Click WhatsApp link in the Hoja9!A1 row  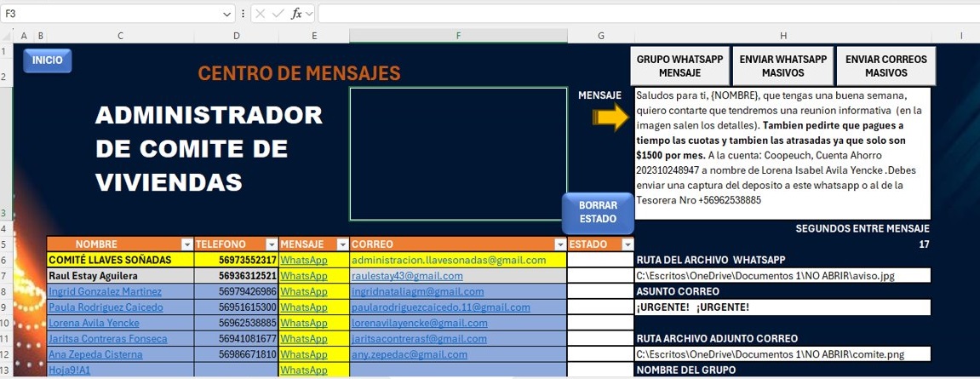pos(303,370)
